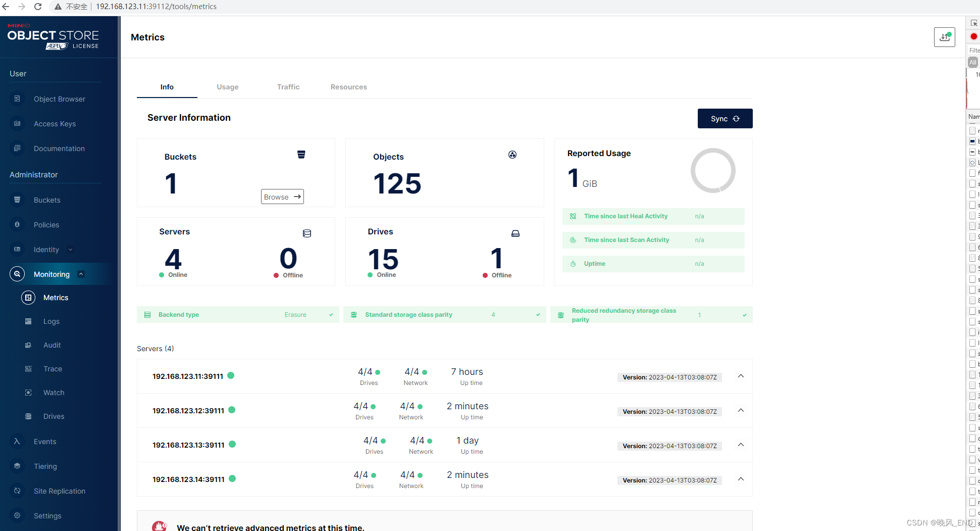The width and height of the screenshot is (980, 531).
Task: Click the DevTools 'All' filter pill
Action: [972, 62]
